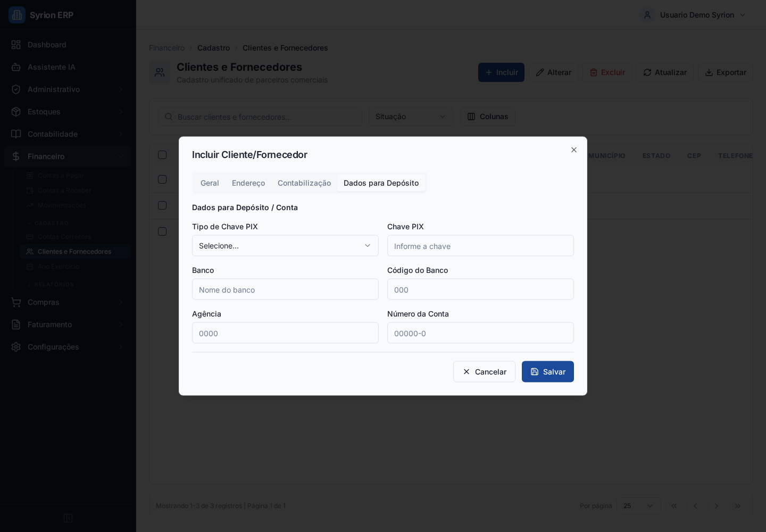Go to first page arrow
This screenshot has height=532, width=766.
[674, 506]
